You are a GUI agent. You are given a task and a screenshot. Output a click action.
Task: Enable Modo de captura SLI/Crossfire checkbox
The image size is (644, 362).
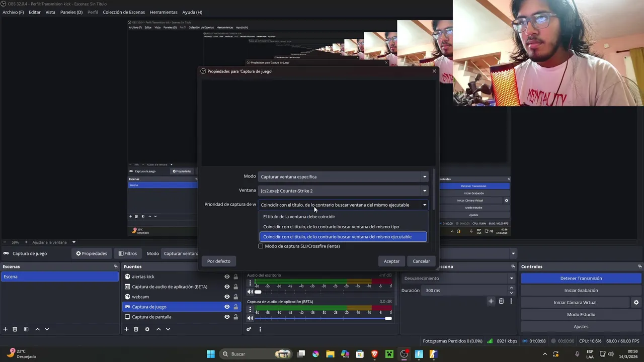pyautogui.click(x=261, y=246)
